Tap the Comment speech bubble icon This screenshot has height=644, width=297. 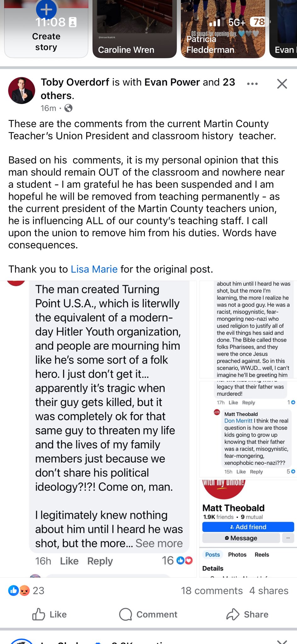click(126, 614)
